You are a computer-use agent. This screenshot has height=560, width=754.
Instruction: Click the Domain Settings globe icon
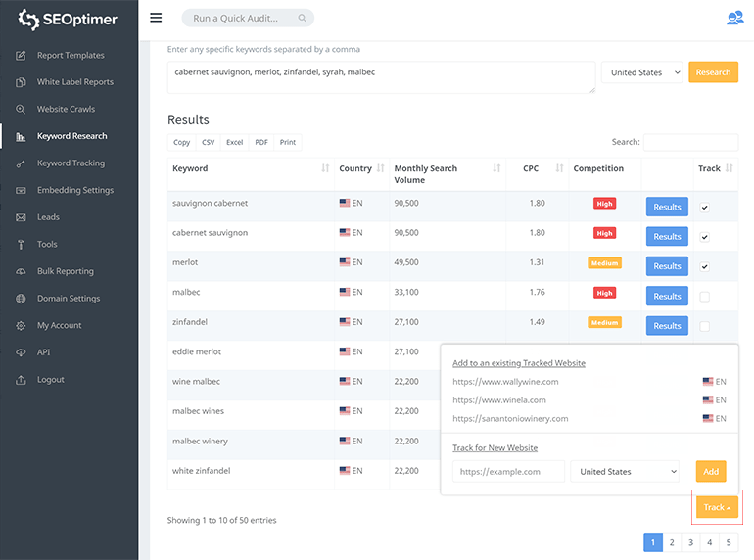point(21,299)
